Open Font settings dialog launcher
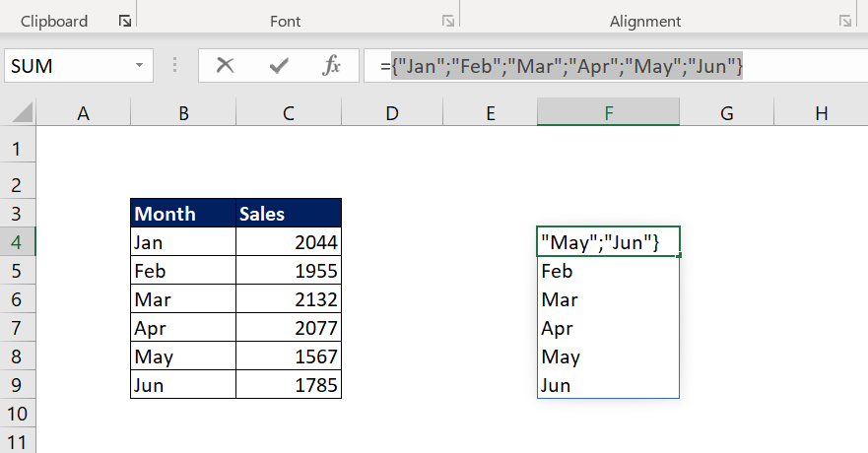 (x=448, y=21)
